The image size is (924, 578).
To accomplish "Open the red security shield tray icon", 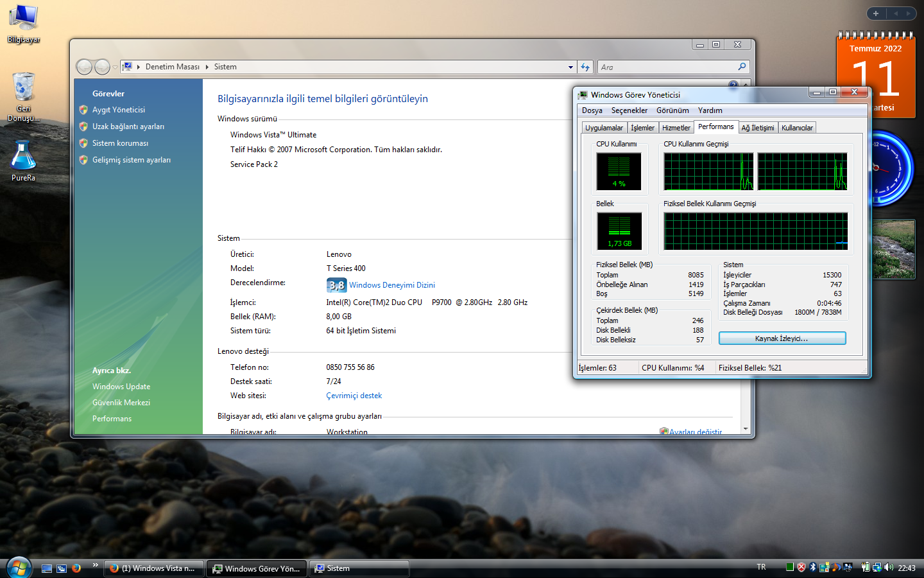I will point(801,567).
